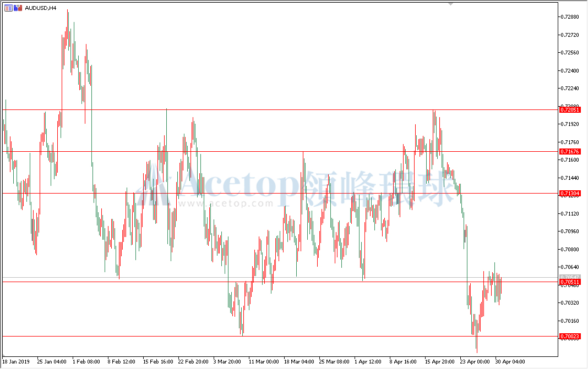This screenshot has height=369, width=588.
Task: Select the 0.71304 horizontal line label
Action: [570, 194]
